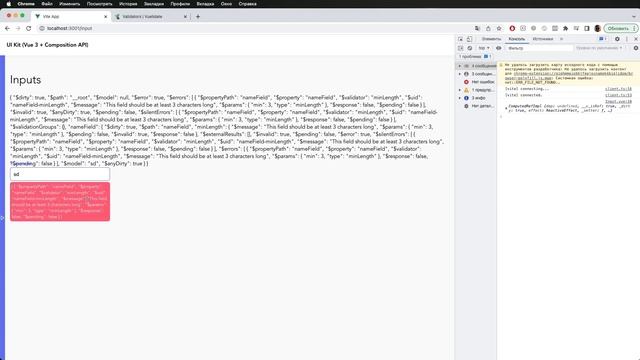This screenshot has width=640, height=360.
Task: Open the Chrome application menu
Action: 26,4
